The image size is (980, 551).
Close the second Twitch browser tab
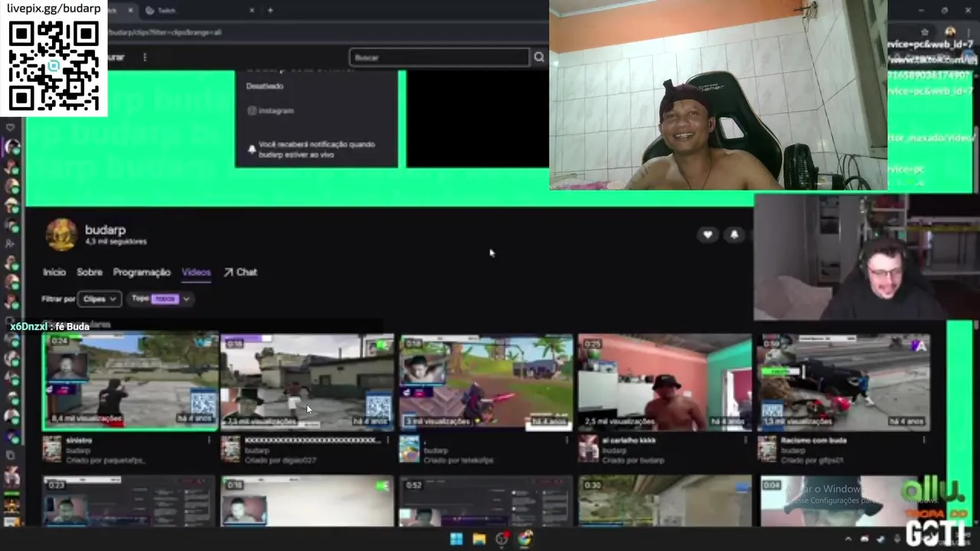tap(252, 11)
